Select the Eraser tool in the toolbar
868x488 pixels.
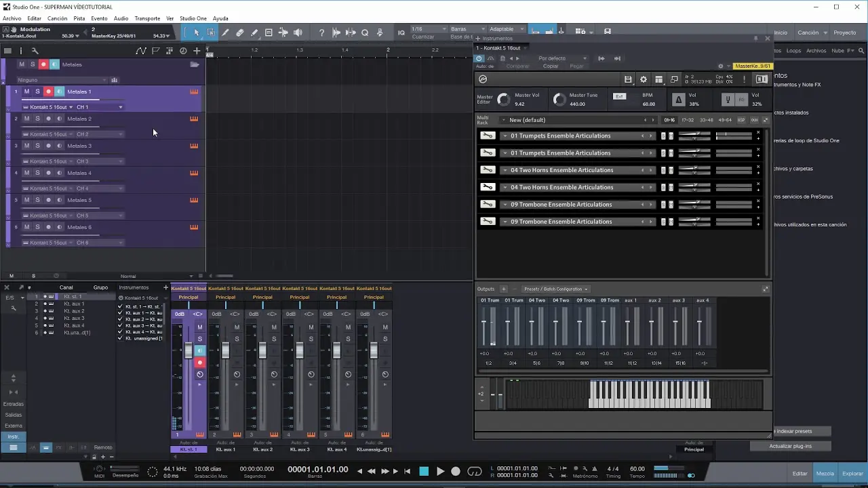click(x=240, y=33)
